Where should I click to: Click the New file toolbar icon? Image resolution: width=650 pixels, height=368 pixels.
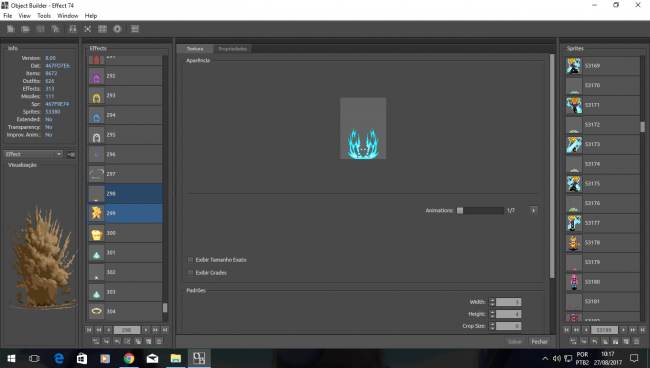11,29
